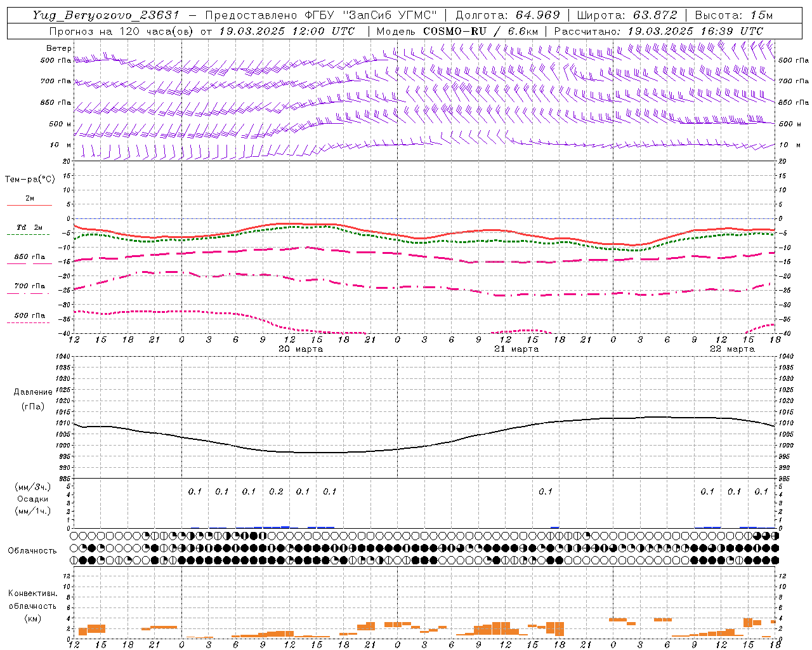Click the Давление panel label
The image size is (812, 650).
click(x=33, y=392)
